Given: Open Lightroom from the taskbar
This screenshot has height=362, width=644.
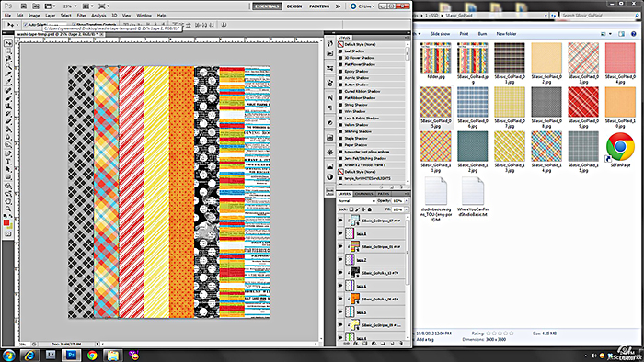Looking at the screenshot, I should pos(51,355).
